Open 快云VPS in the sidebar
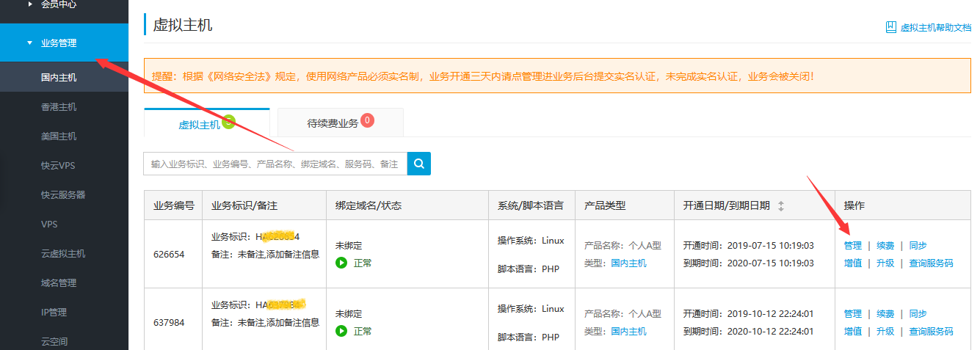Image resolution: width=980 pixels, height=350 pixels. (x=59, y=166)
